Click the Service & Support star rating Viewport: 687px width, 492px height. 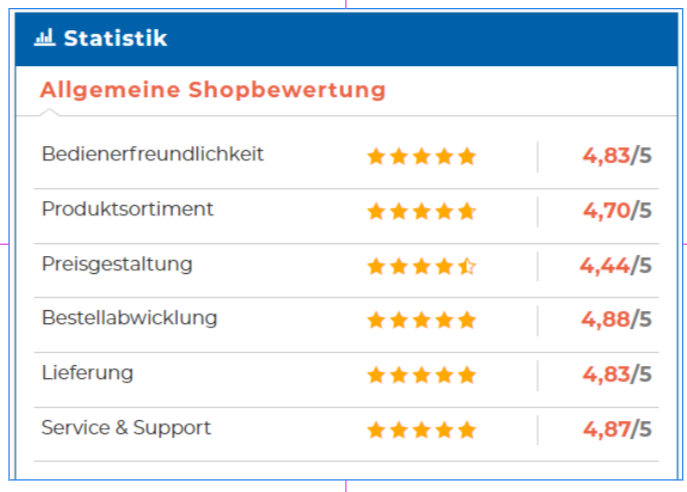(x=421, y=430)
